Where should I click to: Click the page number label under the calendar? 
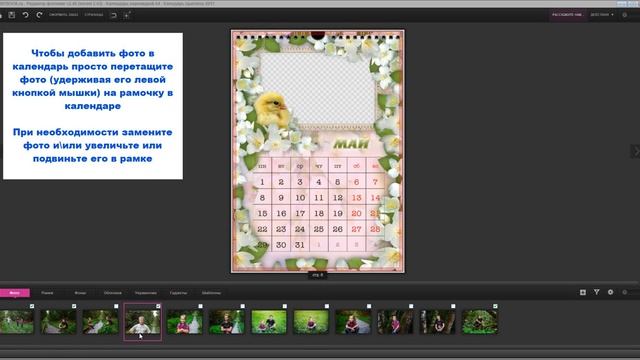318,275
